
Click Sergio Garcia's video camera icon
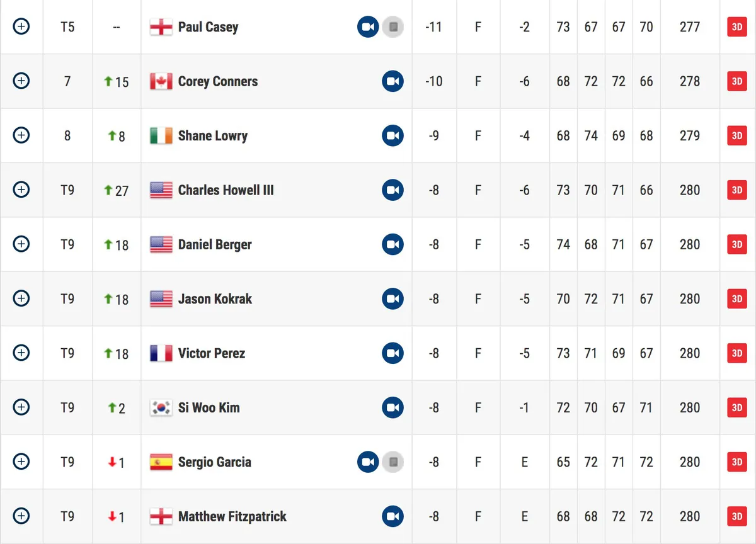pos(368,462)
